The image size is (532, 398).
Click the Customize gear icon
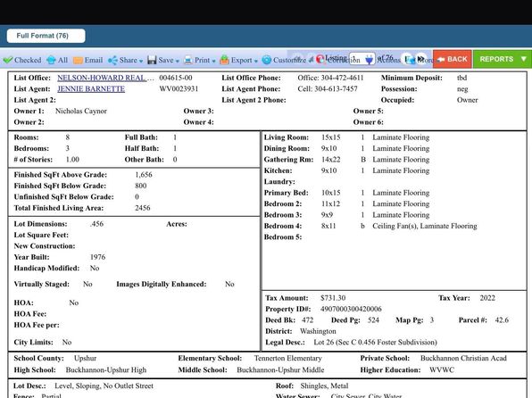tap(267, 60)
